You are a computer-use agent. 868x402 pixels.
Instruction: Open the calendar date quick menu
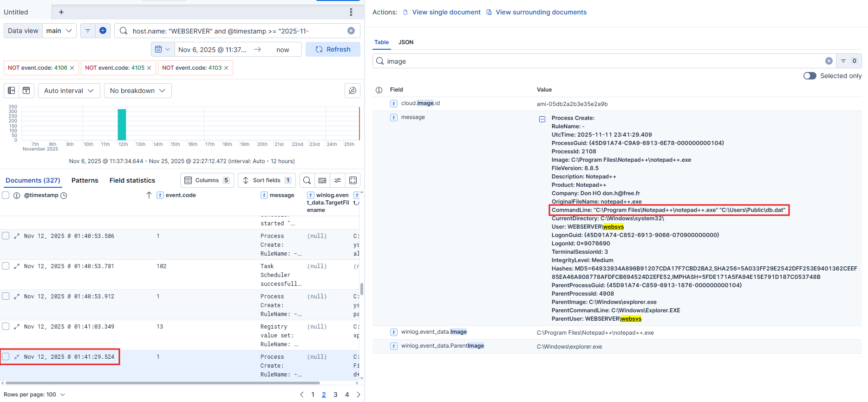(x=162, y=49)
